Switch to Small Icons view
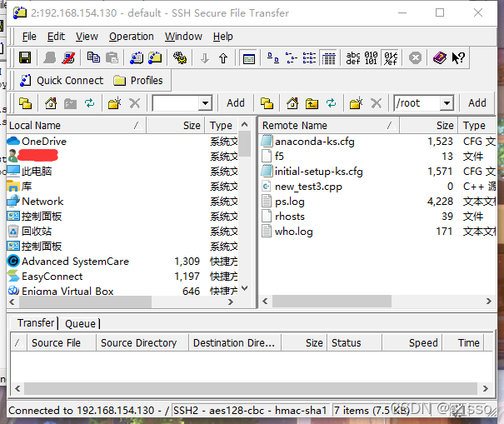The image size is (504, 424). click(292, 58)
